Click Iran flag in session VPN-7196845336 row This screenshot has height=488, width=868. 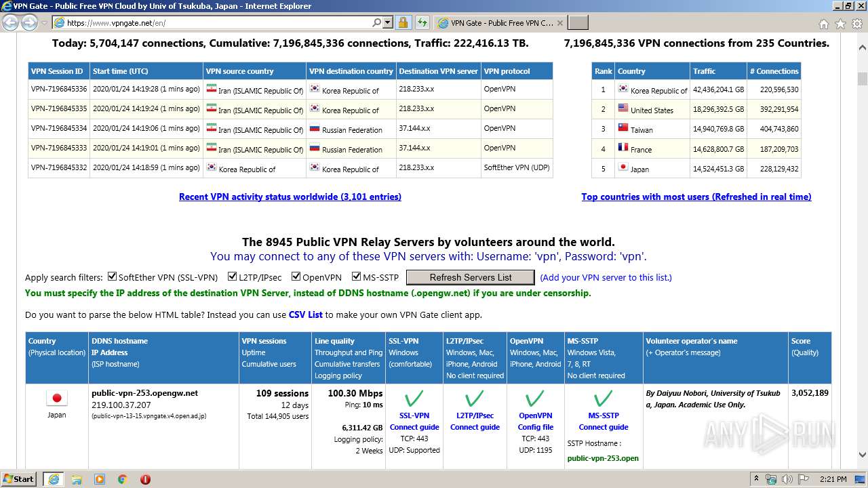click(x=211, y=89)
